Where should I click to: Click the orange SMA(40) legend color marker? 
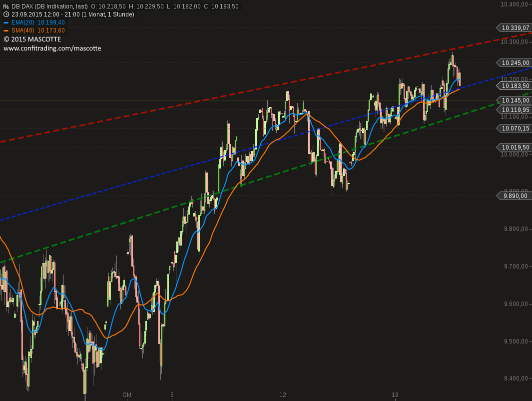point(6,30)
